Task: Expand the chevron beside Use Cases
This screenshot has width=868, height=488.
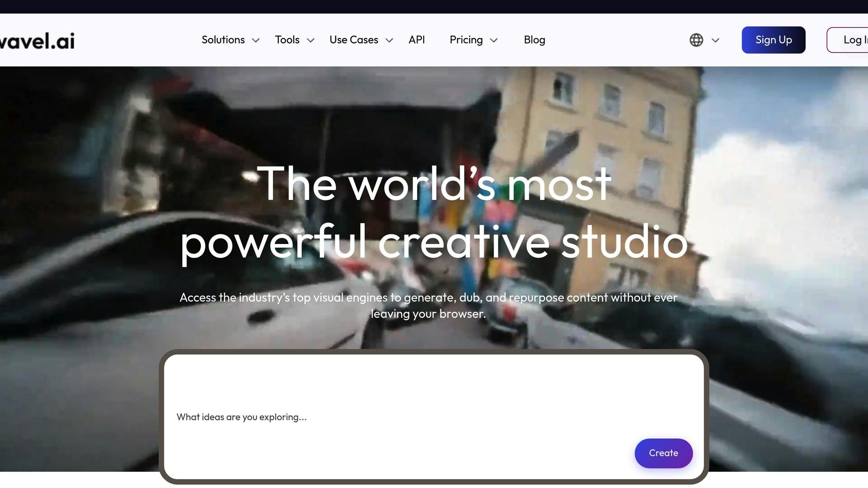Action: coord(389,40)
